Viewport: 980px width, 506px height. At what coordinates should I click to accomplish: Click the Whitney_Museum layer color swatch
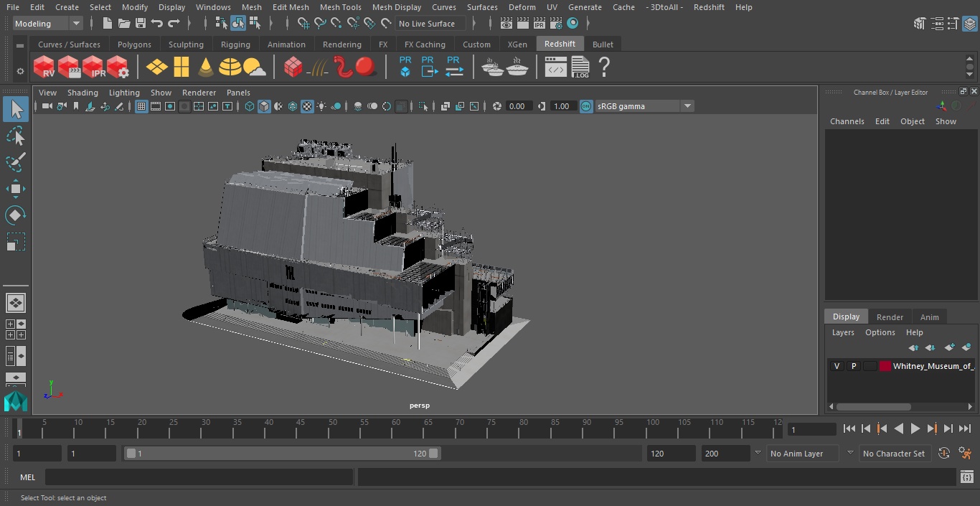click(885, 366)
